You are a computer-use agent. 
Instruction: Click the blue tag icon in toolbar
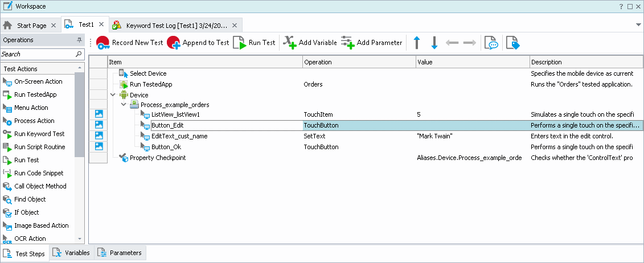pos(512,43)
